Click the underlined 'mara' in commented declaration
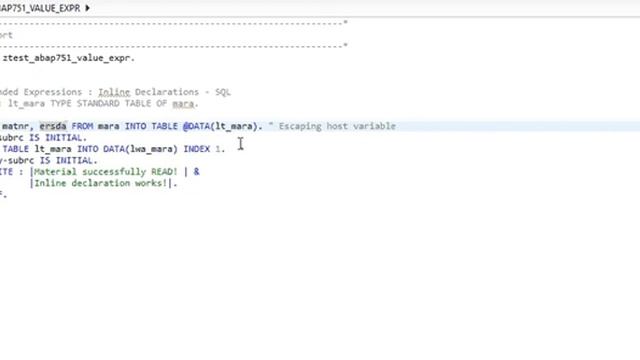This screenshot has width=640, height=360. pyautogui.click(x=183, y=104)
